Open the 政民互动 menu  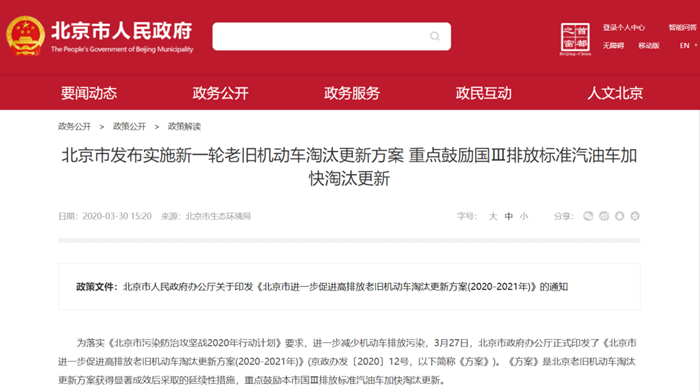coord(483,93)
